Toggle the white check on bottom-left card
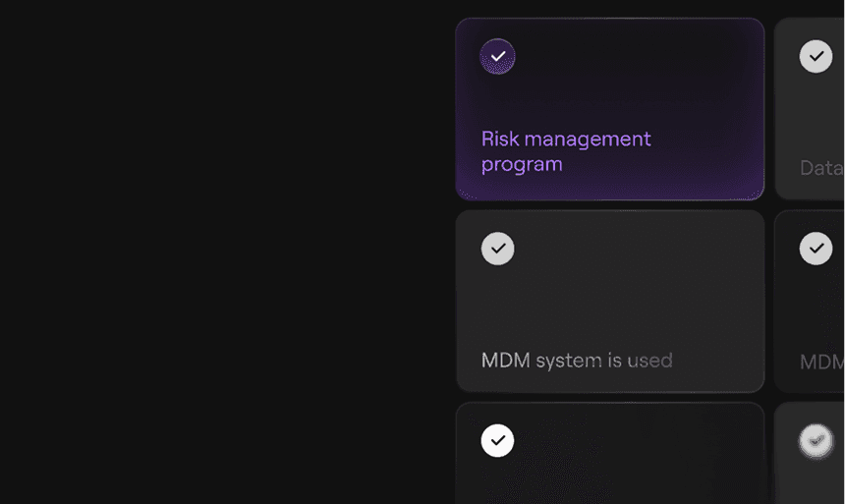 tap(497, 440)
